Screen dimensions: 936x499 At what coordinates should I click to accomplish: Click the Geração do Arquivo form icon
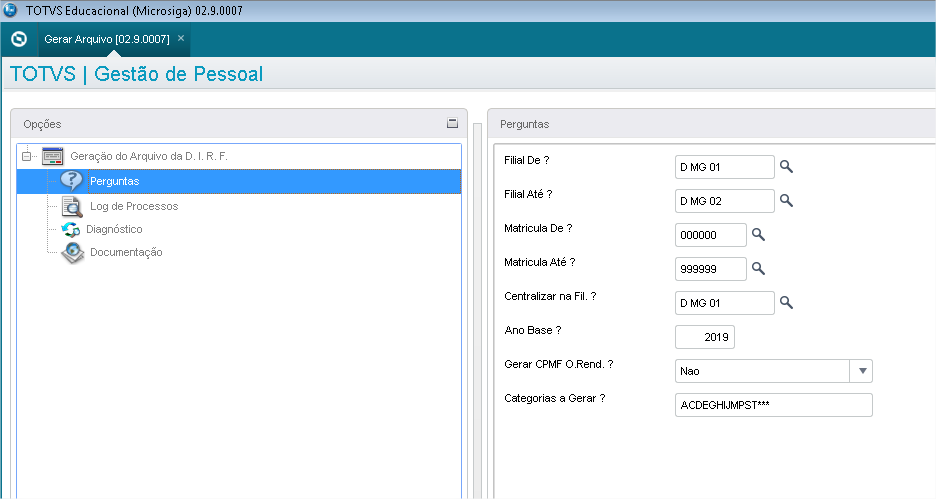(53, 156)
